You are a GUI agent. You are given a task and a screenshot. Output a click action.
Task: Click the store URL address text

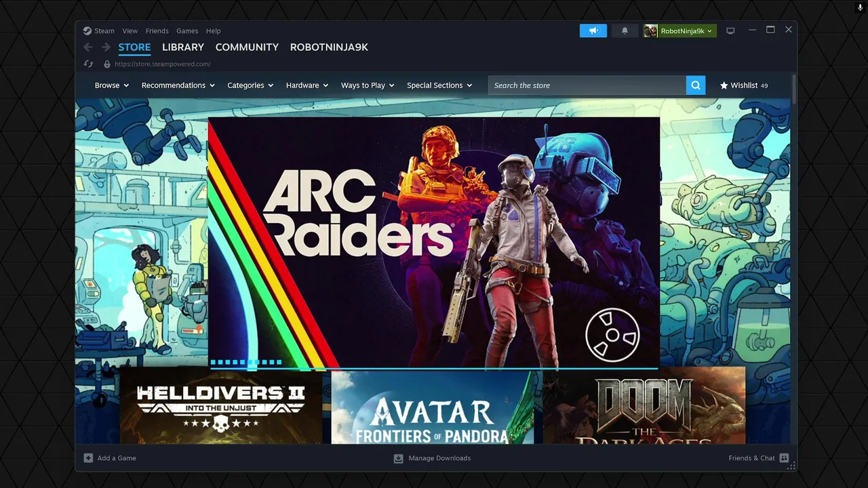[x=163, y=64]
